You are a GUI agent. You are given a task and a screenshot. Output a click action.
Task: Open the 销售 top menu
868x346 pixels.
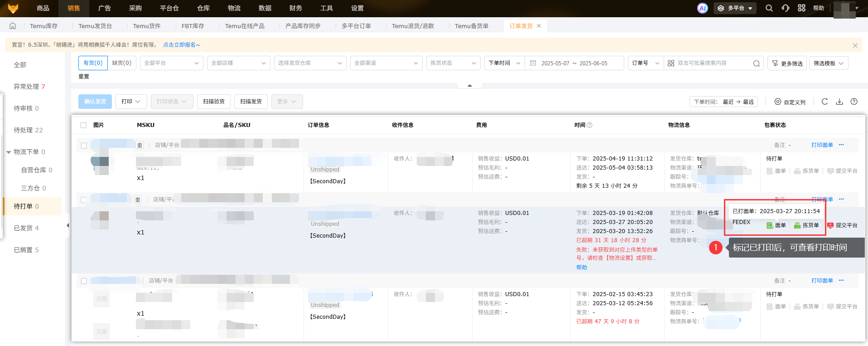coord(73,8)
